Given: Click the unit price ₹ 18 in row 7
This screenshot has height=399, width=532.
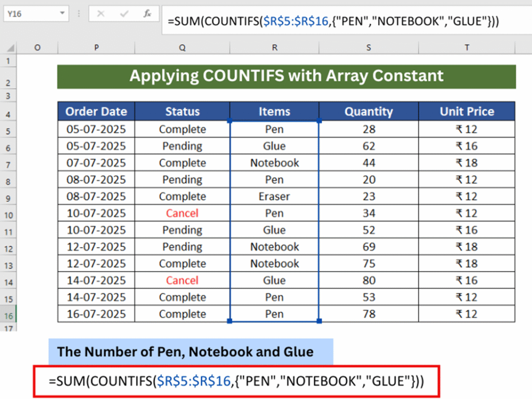Looking at the screenshot, I should click(x=467, y=163).
